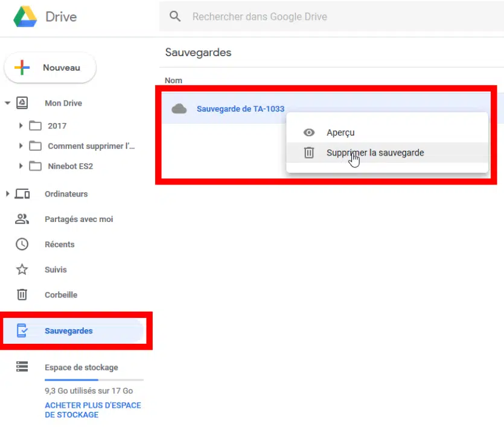Expand the Ninebot ES2 folder
This screenshot has width=504, height=427.
tap(21, 166)
